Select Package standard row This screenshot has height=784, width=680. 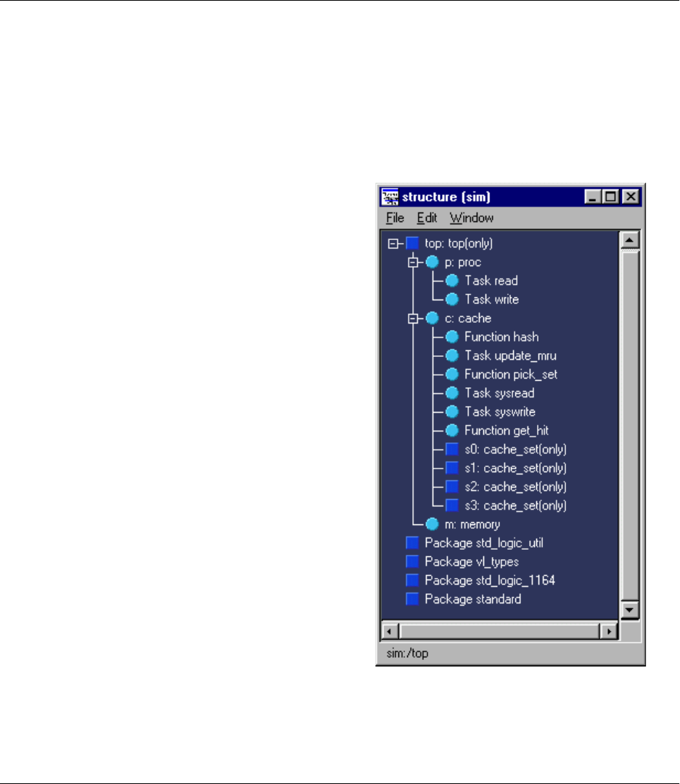pyautogui.click(x=473, y=600)
